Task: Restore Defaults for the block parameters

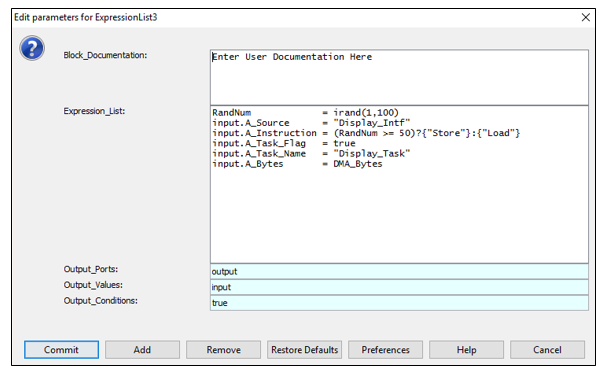Action: [x=304, y=350]
